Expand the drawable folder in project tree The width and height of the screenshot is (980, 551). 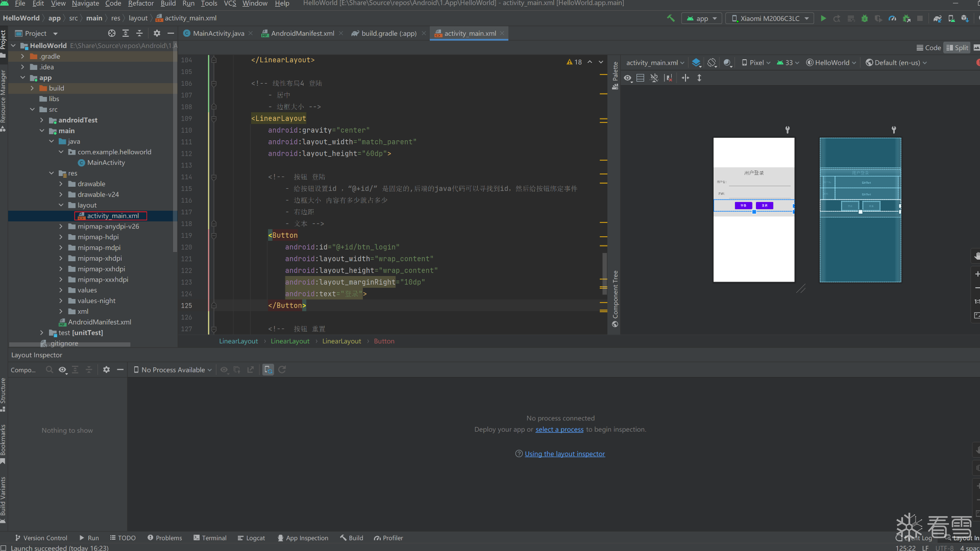point(61,184)
